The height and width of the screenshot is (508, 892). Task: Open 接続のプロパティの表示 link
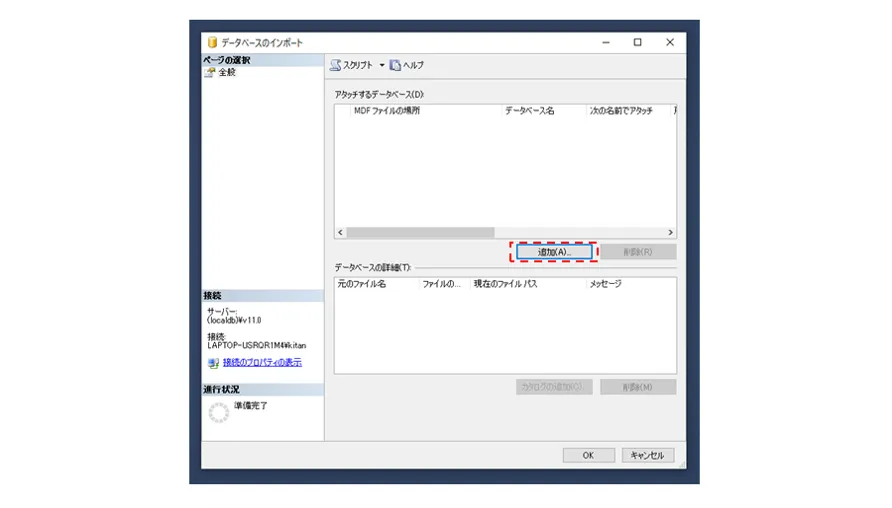point(261,362)
